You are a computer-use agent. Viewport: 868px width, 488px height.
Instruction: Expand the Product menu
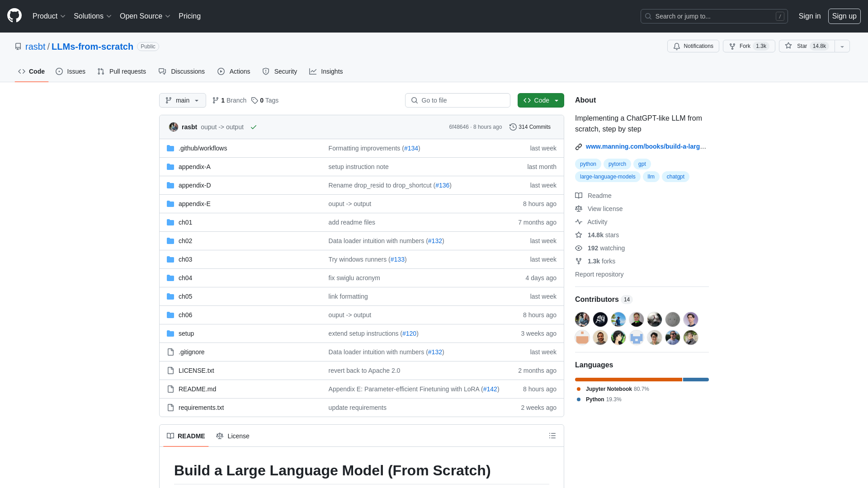point(49,16)
